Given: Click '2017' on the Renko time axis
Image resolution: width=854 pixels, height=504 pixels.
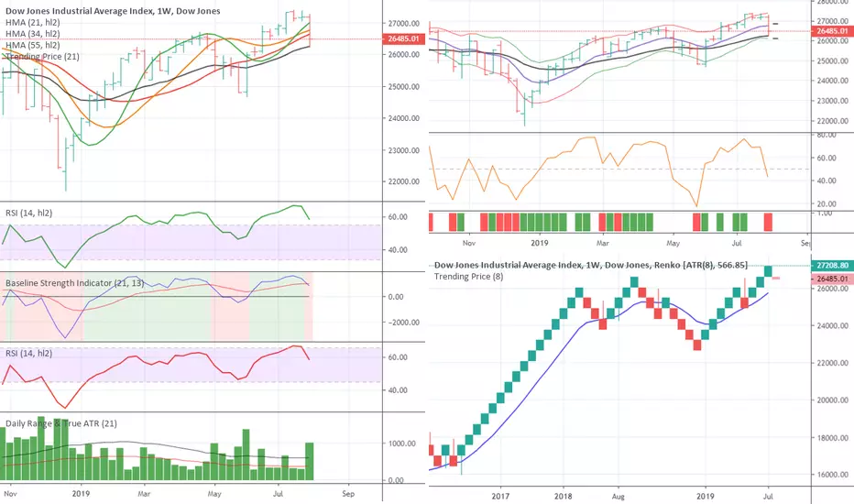Looking at the screenshot, I should (500, 496).
